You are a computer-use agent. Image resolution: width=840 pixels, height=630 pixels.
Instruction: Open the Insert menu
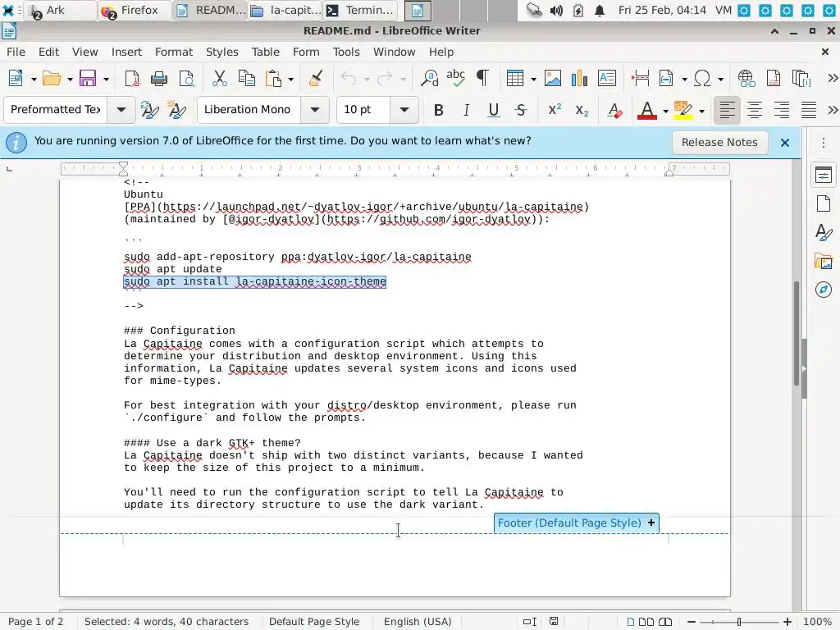[126, 52]
